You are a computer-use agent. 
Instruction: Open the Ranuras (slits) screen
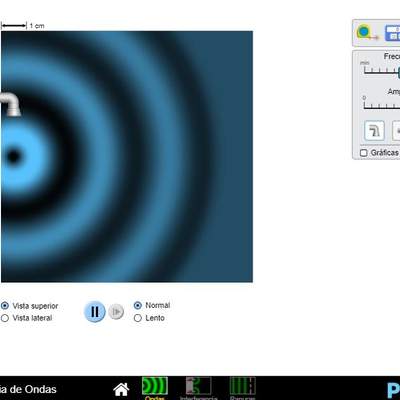pos(242,388)
